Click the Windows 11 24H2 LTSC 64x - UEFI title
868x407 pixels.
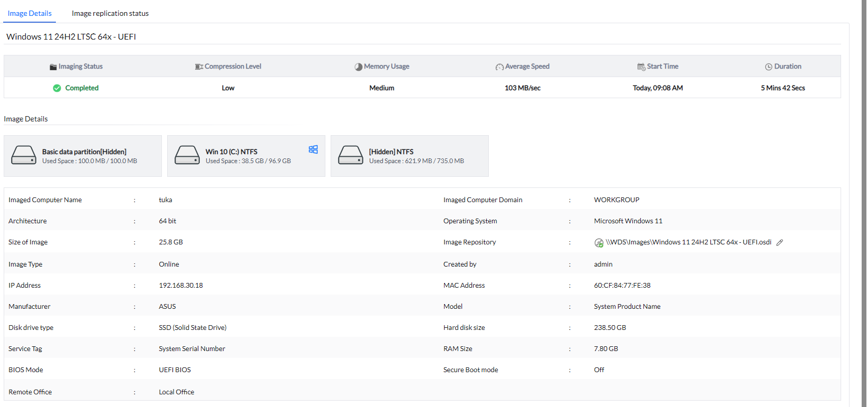(71, 36)
